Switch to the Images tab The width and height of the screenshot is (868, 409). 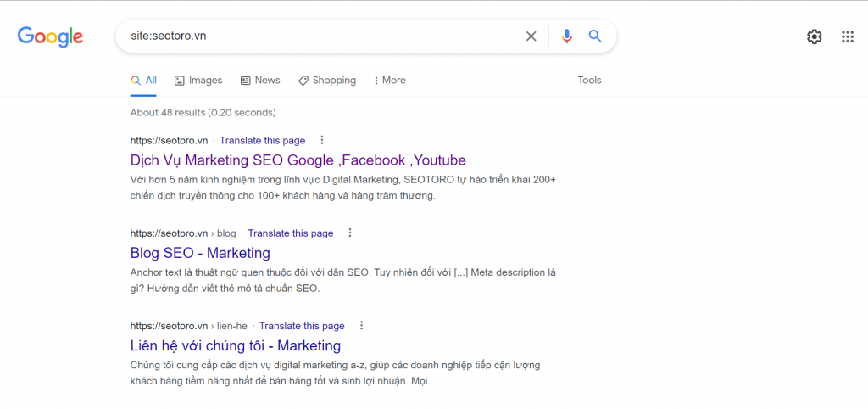(x=198, y=81)
